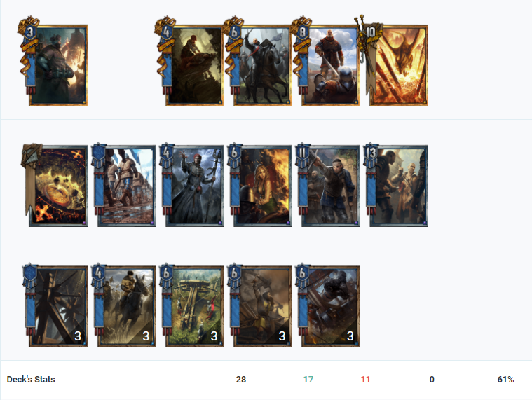Click the green 17 wins number

coord(308,379)
